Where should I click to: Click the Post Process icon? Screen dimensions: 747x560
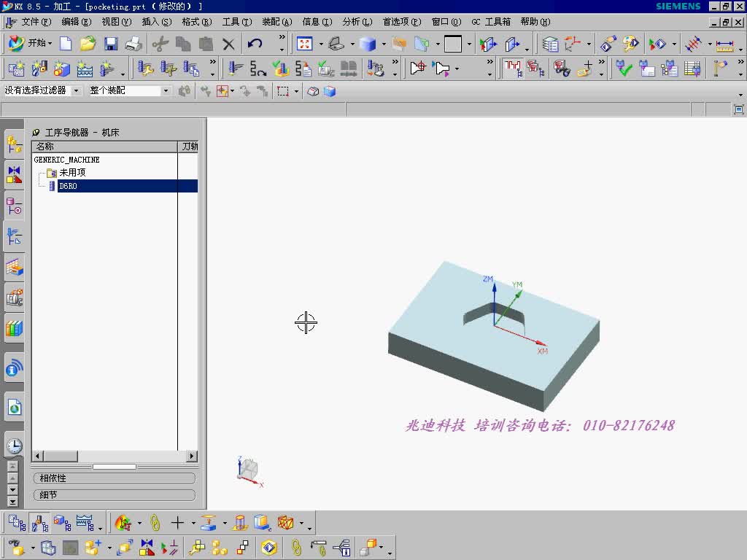[x=303, y=69]
